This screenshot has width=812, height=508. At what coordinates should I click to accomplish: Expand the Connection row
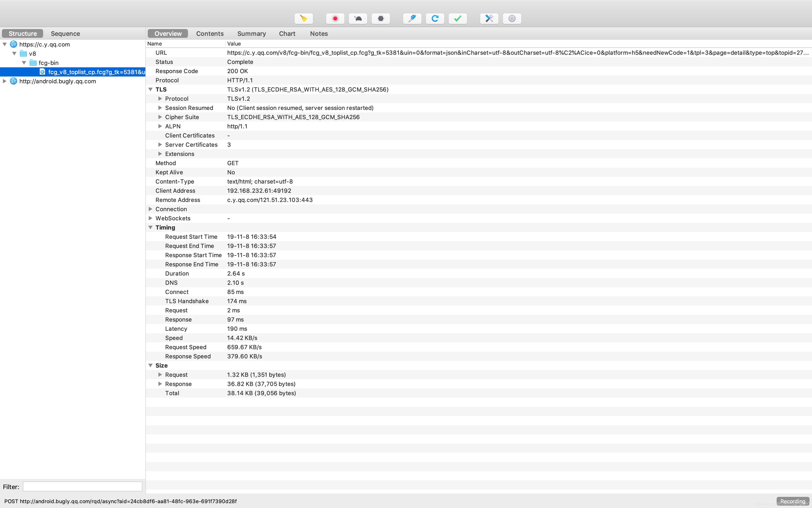[151, 209]
